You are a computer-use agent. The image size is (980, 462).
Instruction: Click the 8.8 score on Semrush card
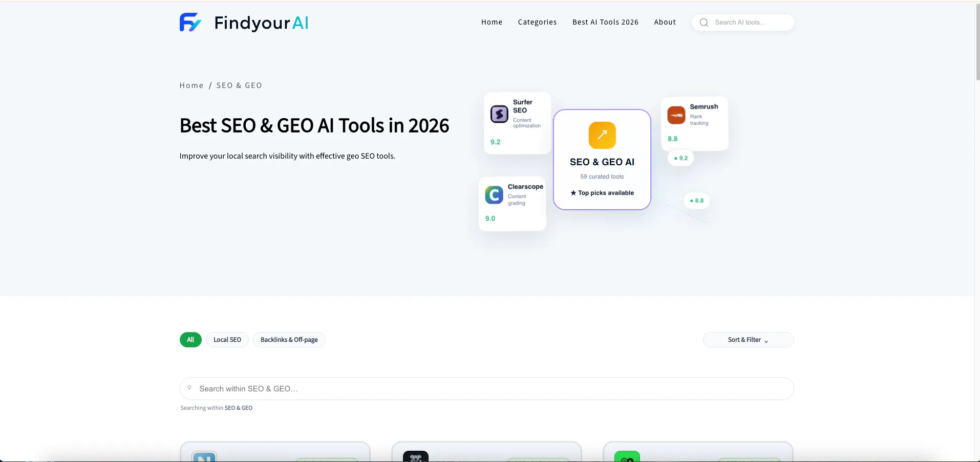point(672,139)
